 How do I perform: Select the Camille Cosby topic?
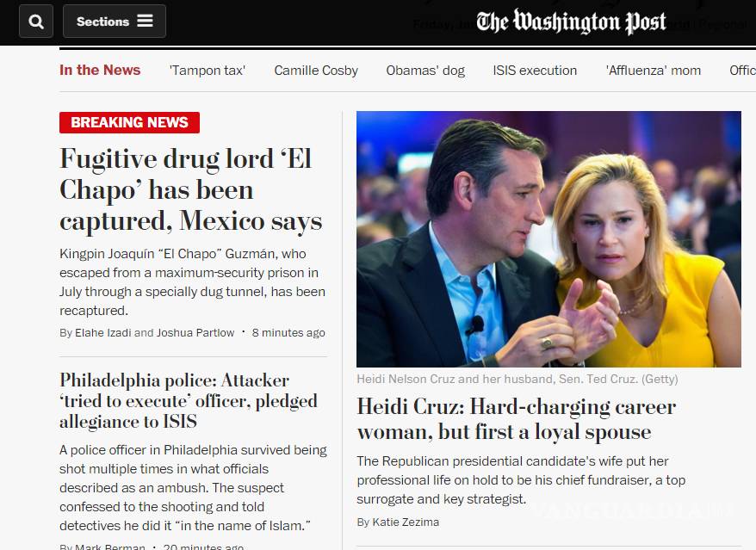pos(316,71)
